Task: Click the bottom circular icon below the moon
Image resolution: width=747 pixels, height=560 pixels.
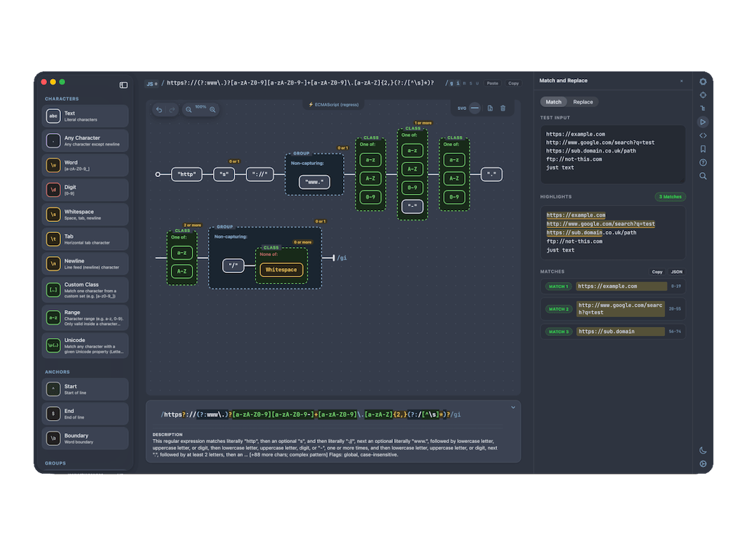Action: pos(703,464)
